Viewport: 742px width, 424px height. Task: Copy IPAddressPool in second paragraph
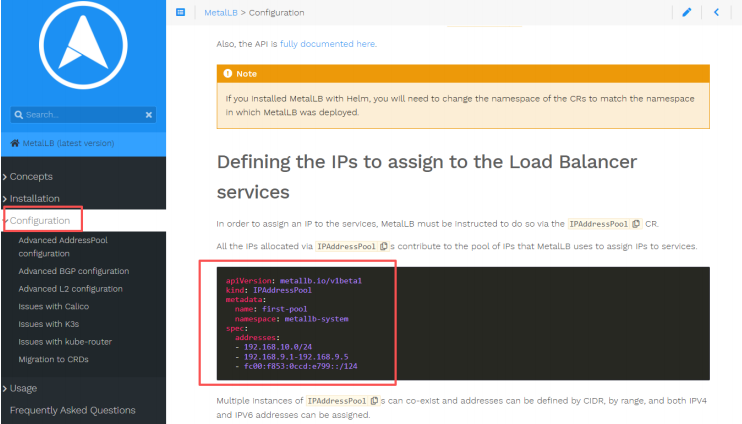pyautogui.click(x=384, y=246)
